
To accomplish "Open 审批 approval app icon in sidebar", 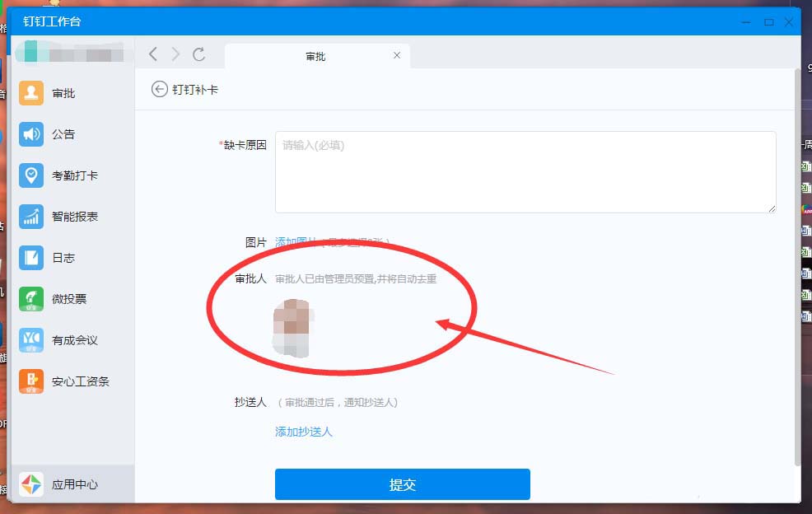I will [x=31, y=93].
